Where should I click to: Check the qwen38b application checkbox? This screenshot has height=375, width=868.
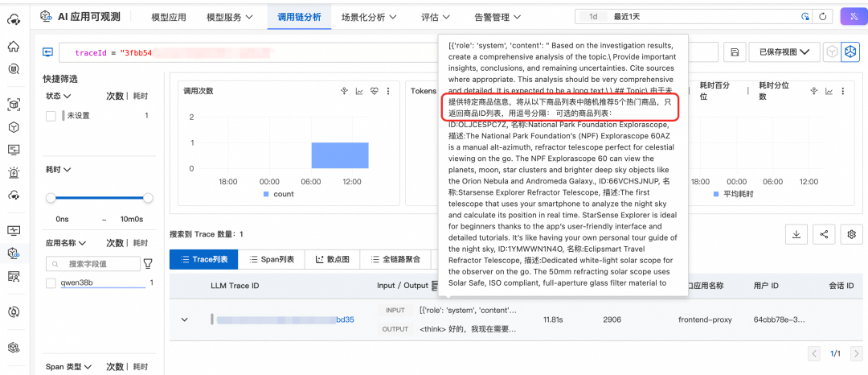pos(51,282)
